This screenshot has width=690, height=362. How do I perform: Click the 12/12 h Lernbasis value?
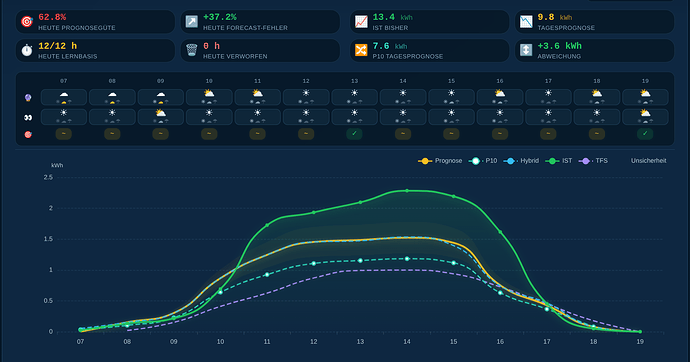(58, 46)
